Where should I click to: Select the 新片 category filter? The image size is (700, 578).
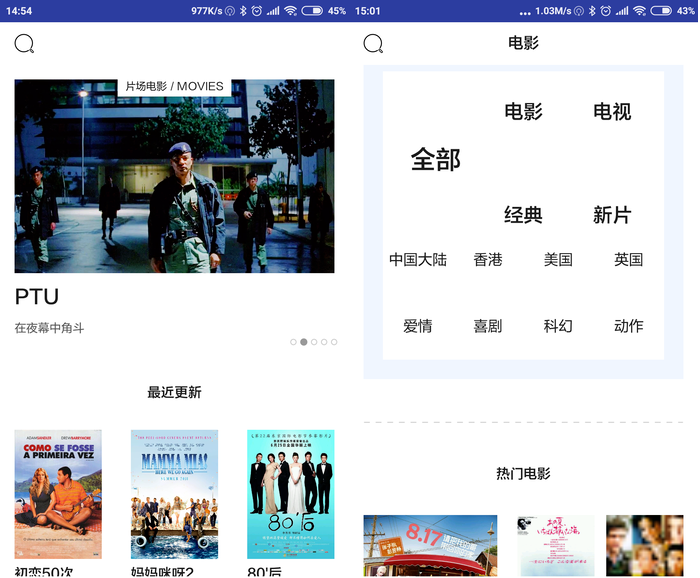(x=612, y=215)
